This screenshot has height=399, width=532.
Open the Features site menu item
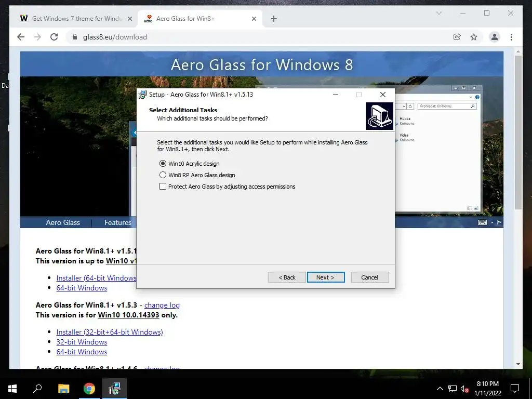point(118,222)
